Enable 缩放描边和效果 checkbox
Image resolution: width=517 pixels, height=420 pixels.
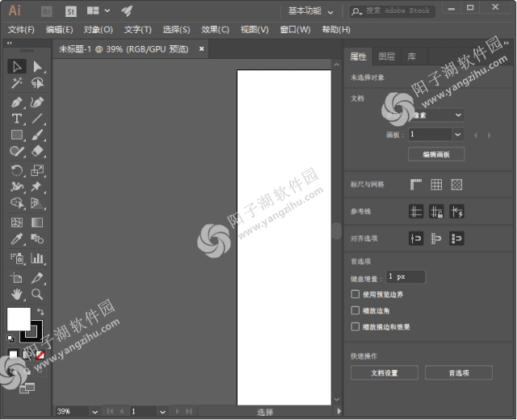[355, 326]
